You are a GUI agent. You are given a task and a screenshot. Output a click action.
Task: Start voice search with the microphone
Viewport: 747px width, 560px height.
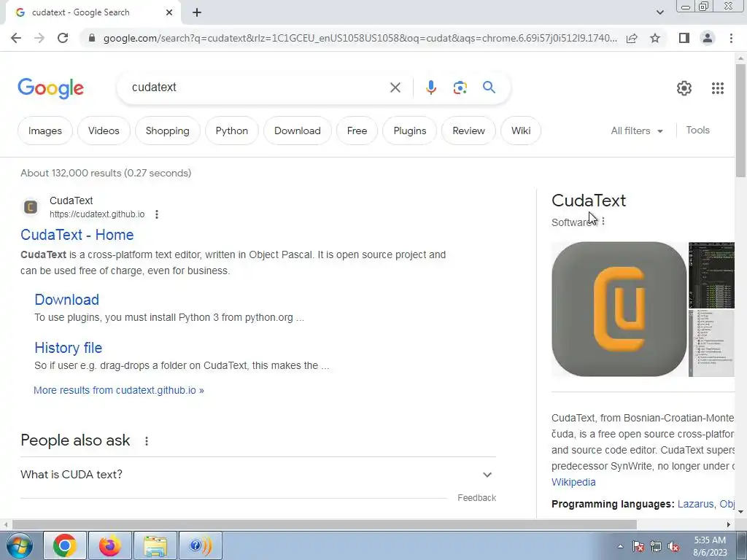click(430, 87)
